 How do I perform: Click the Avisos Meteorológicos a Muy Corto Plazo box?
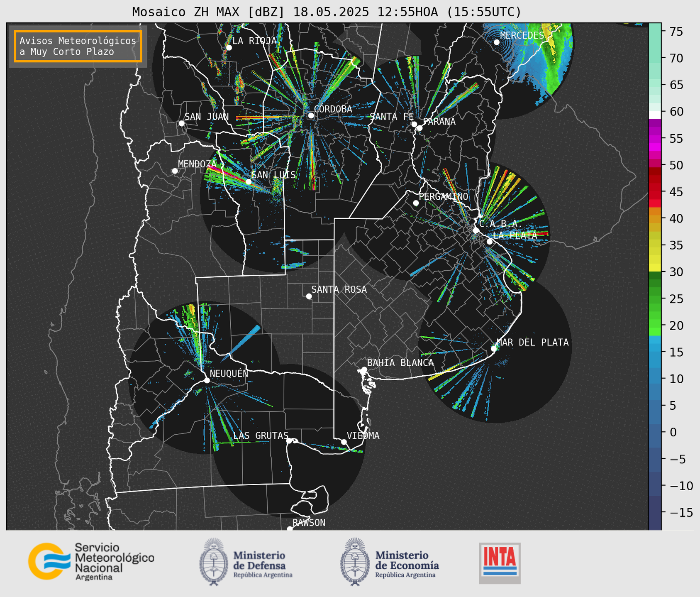(78, 46)
